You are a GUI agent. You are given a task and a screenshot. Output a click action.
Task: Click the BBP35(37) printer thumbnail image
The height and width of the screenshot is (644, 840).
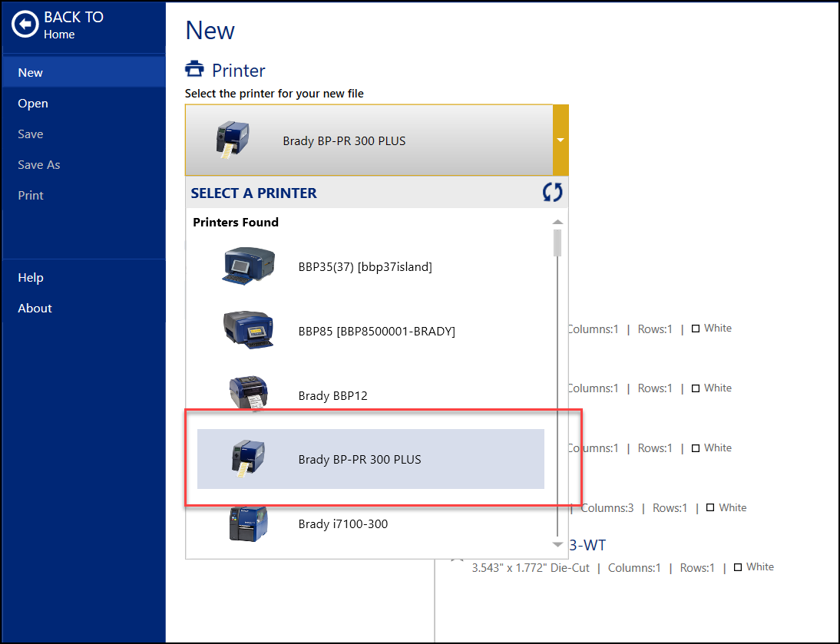[248, 266]
